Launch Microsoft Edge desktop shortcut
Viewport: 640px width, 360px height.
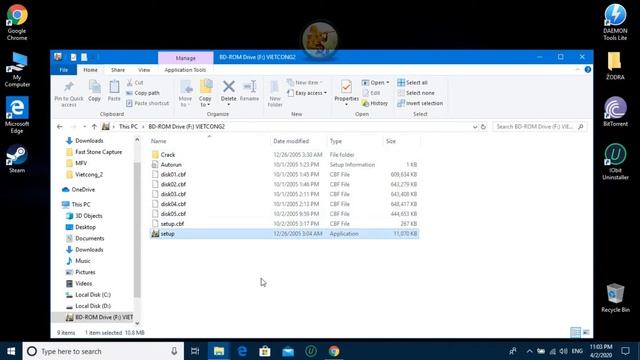point(17,115)
